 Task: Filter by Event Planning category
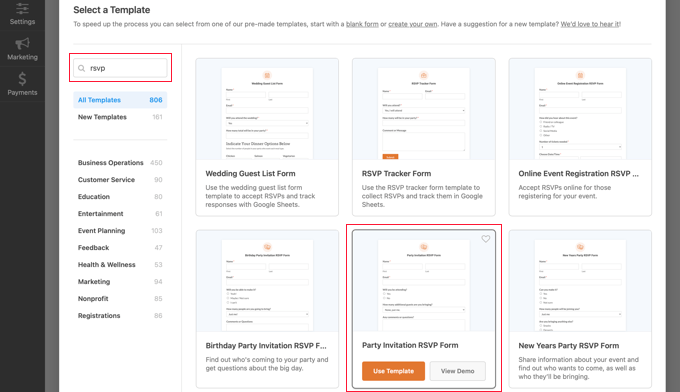pyautogui.click(x=120, y=231)
